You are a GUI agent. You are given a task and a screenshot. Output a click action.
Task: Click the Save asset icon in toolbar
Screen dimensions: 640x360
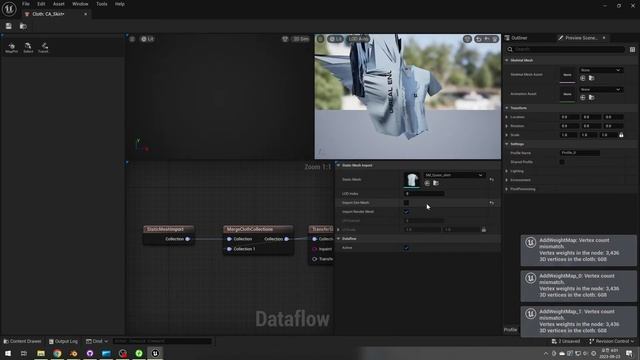[x=9, y=26]
